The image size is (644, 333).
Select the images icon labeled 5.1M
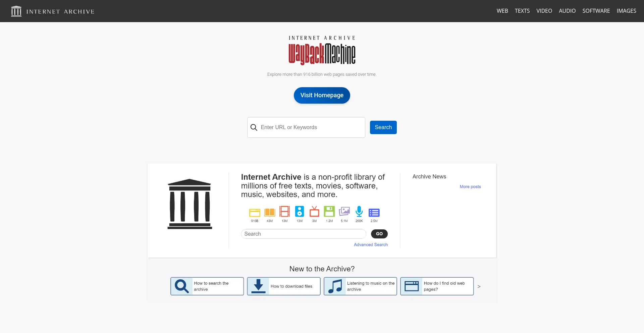click(x=344, y=212)
